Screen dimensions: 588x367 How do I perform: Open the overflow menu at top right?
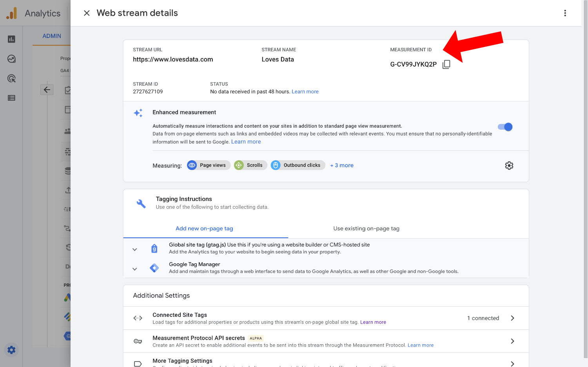pyautogui.click(x=565, y=13)
